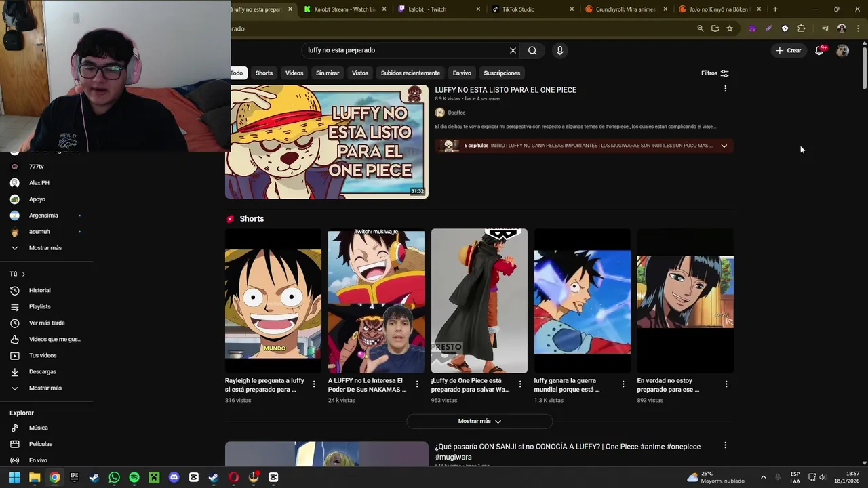Open options for Rayleigh le pregunta short
This screenshot has height=488, width=868.
point(314,384)
